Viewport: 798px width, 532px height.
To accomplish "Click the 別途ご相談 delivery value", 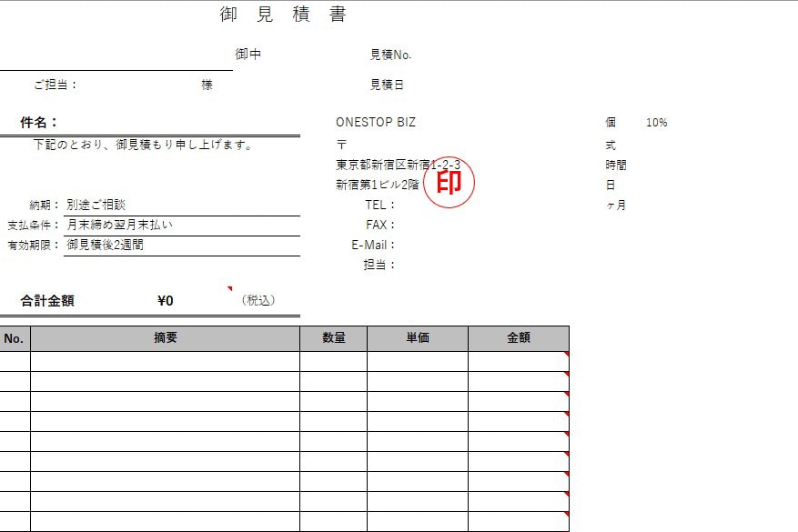I will click(96, 205).
